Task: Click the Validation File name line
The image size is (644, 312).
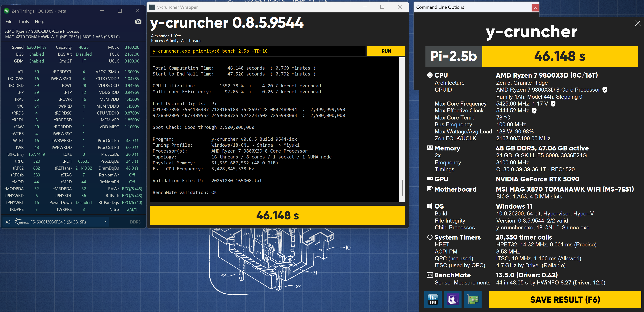Action: click(207, 180)
